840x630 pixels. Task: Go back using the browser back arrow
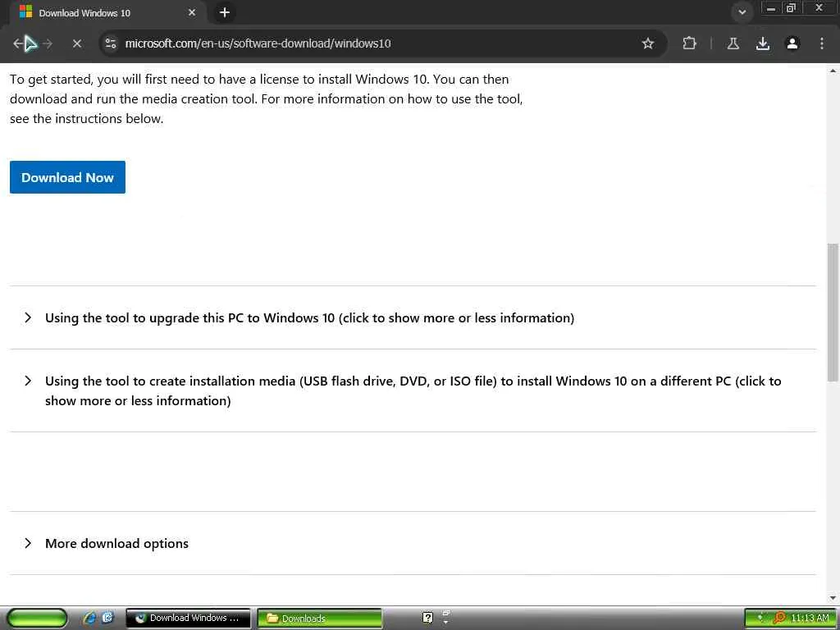pyautogui.click(x=19, y=43)
